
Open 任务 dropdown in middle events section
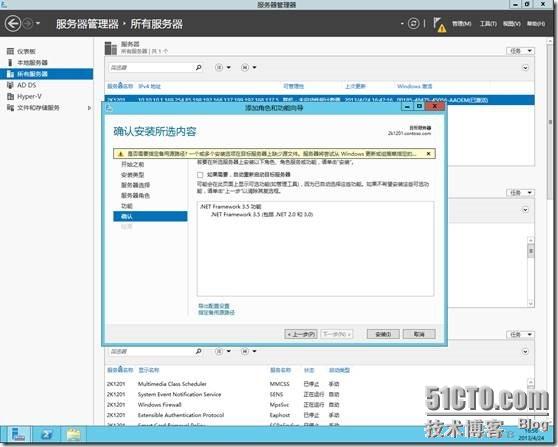(521, 193)
